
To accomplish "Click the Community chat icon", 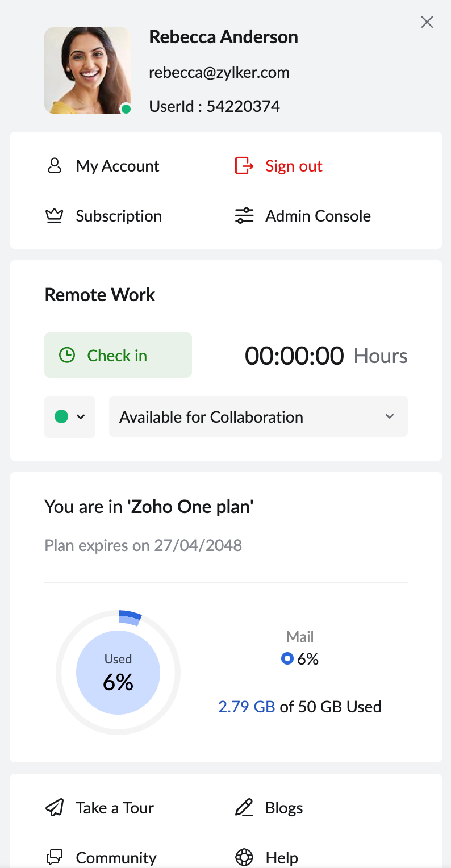I will point(55,857).
